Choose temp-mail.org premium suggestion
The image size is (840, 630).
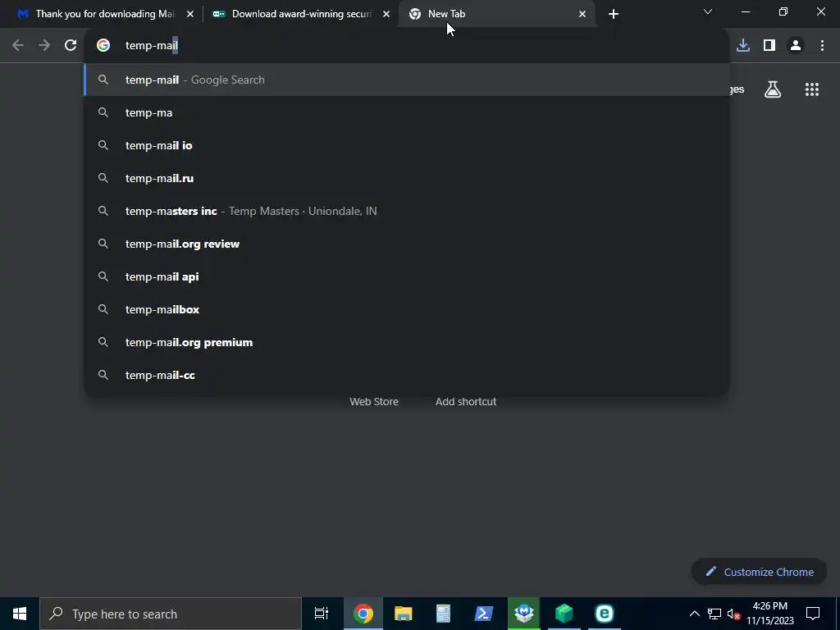[407, 342]
